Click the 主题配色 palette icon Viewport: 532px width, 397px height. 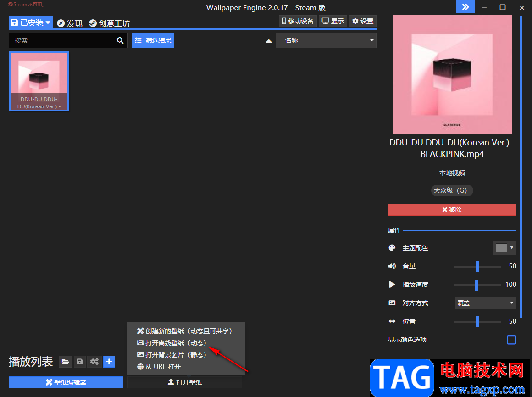[392, 248]
